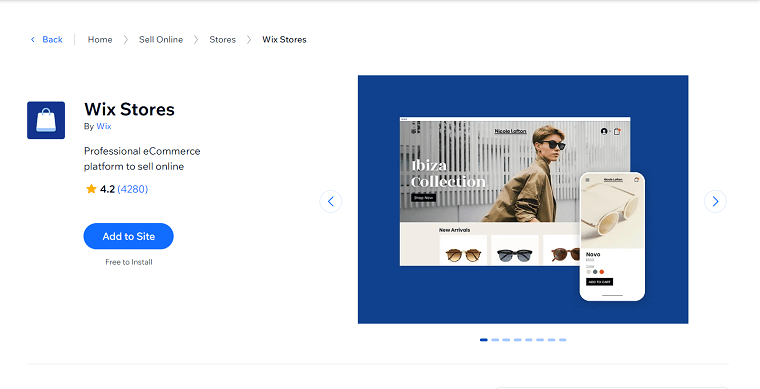Click the yellow rating star icon
Screen dimensions: 760x389
[91, 189]
